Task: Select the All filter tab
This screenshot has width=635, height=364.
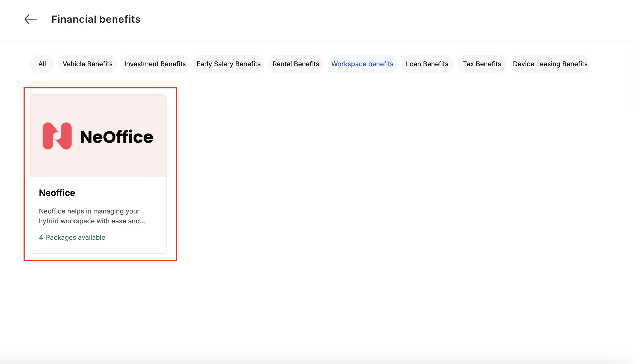Action: (42, 64)
